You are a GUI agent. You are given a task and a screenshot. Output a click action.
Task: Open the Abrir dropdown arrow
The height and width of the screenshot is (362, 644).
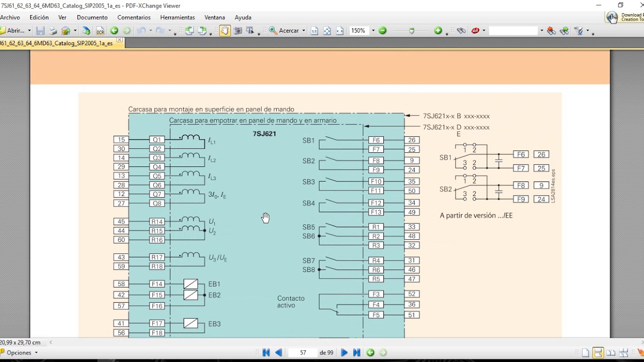[29, 31]
